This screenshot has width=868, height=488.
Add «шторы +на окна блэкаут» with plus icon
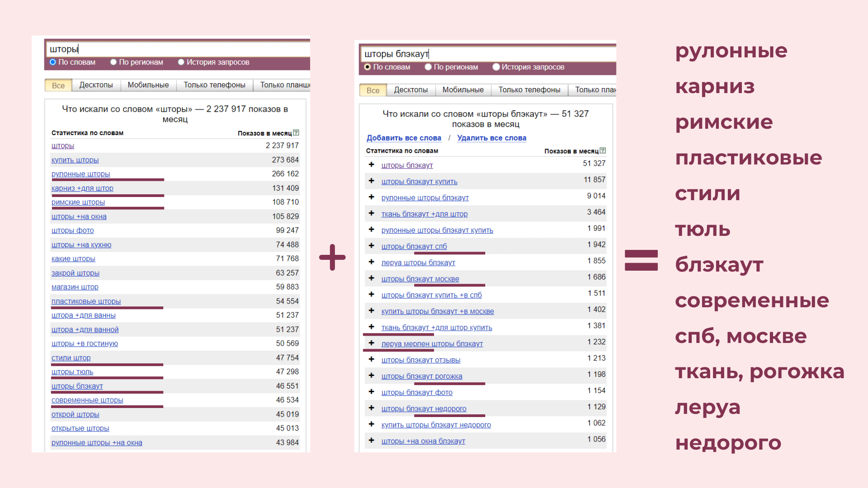pos(371,441)
